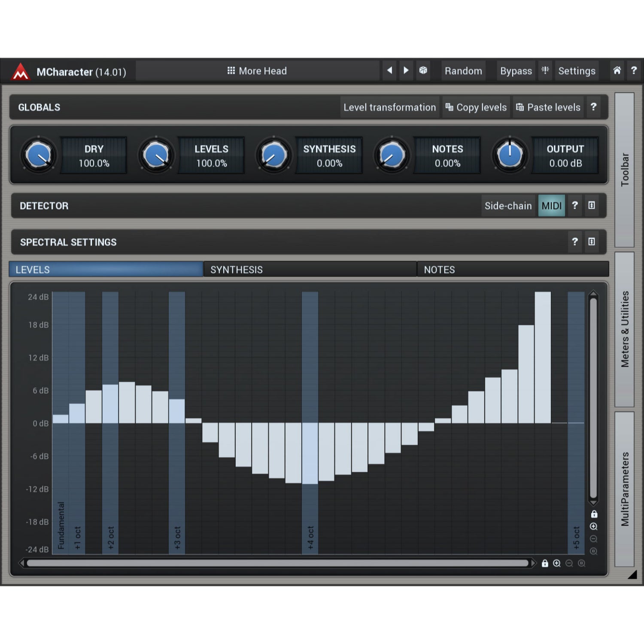This screenshot has height=644, width=644.
Task: Click Paste levels
Action: click(548, 107)
